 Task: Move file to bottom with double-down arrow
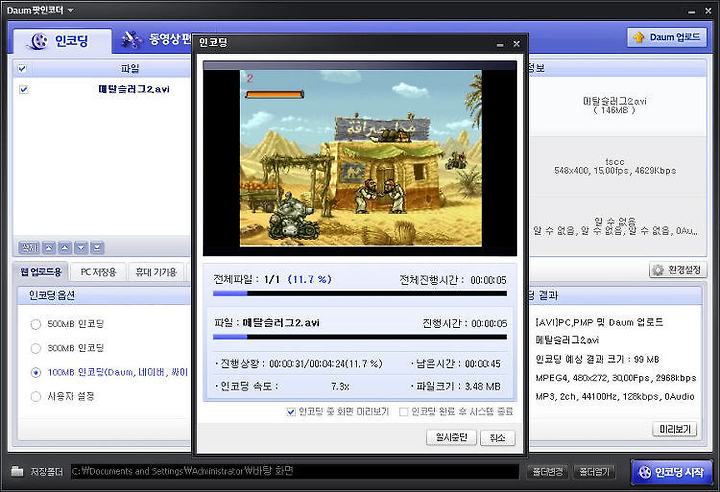coord(97,248)
